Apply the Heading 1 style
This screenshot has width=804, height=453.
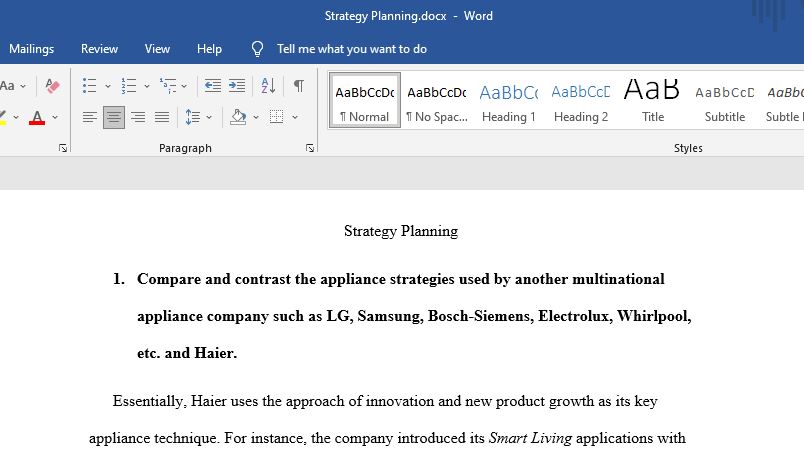(509, 101)
